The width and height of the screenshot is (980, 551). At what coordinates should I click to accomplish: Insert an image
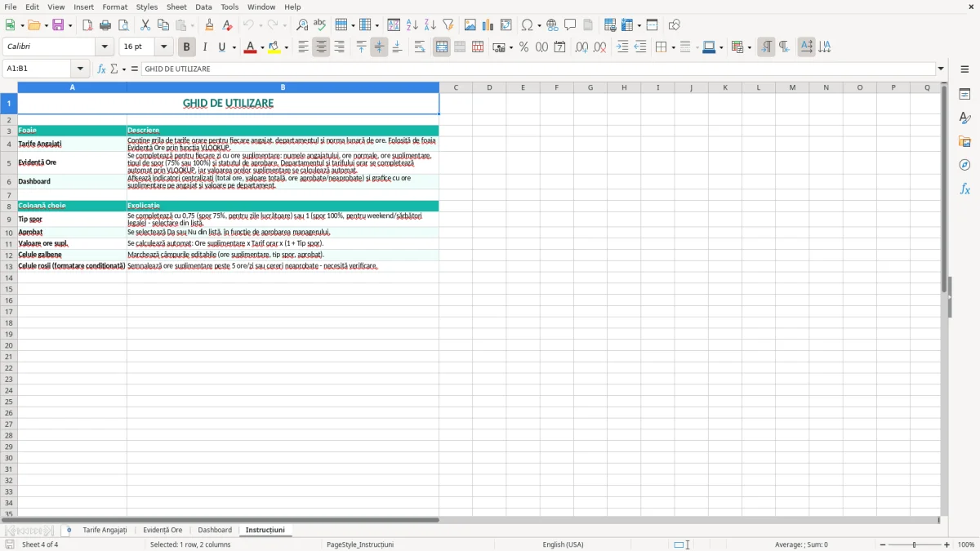click(x=470, y=25)
